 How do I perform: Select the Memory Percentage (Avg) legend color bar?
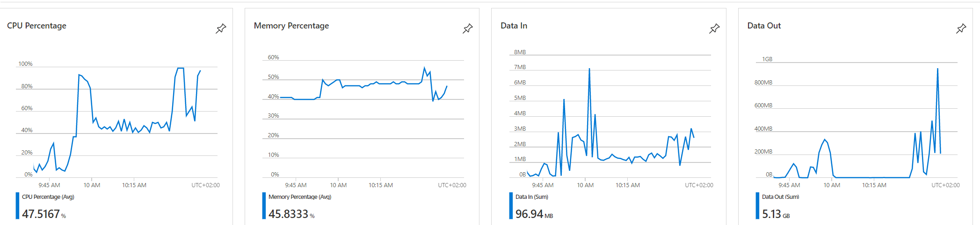(x=264, y=205)
